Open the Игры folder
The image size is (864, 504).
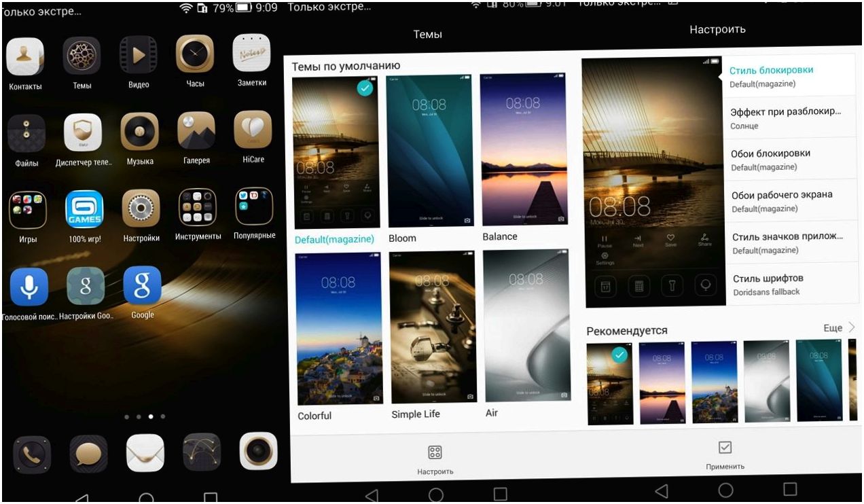coord(28,211)
